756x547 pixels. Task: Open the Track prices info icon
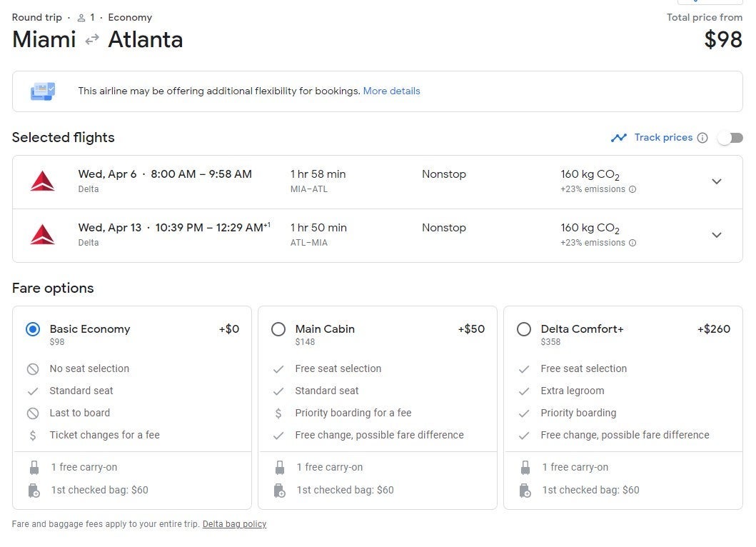(702, 138)
